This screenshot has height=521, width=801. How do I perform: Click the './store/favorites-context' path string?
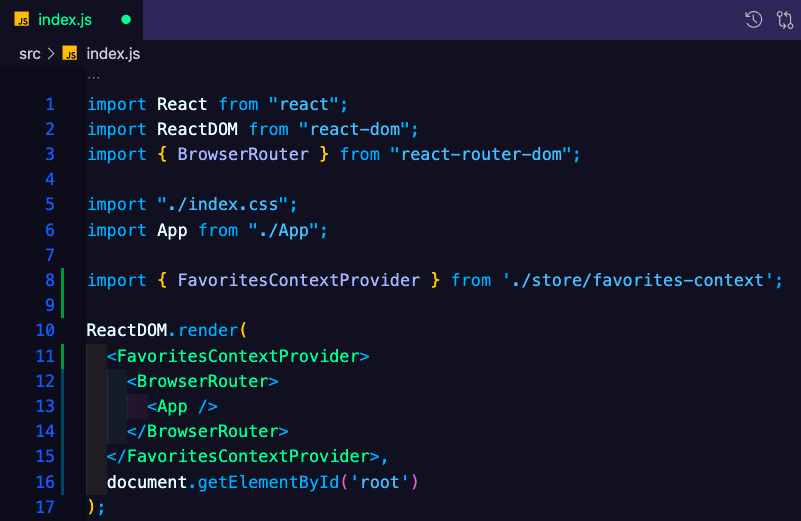(x=638, y=280)
